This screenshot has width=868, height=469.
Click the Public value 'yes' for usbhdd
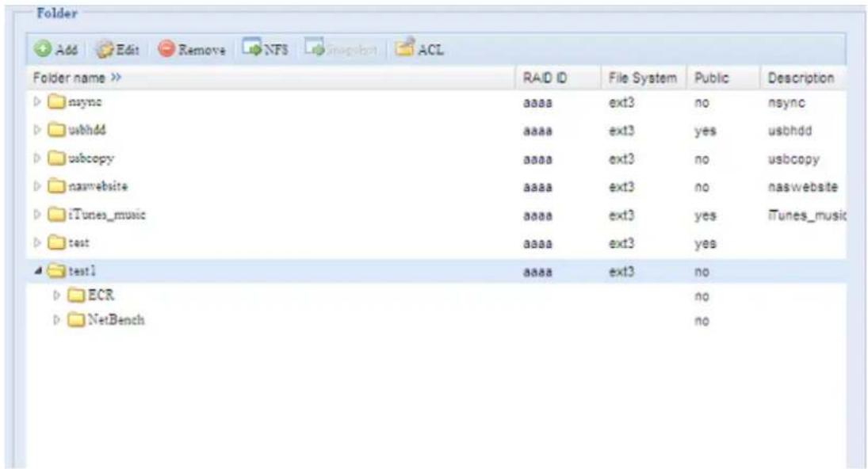point(705,131)
